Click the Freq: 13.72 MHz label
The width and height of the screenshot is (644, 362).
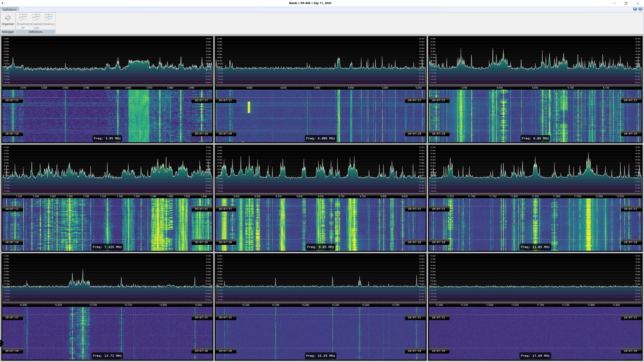(107, 356)
